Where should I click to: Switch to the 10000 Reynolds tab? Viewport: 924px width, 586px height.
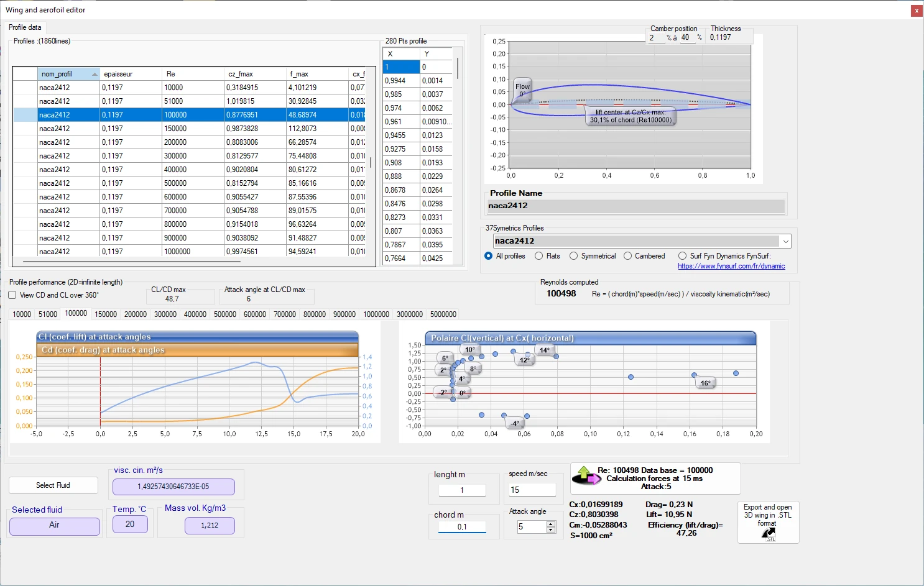click(22, 314)
